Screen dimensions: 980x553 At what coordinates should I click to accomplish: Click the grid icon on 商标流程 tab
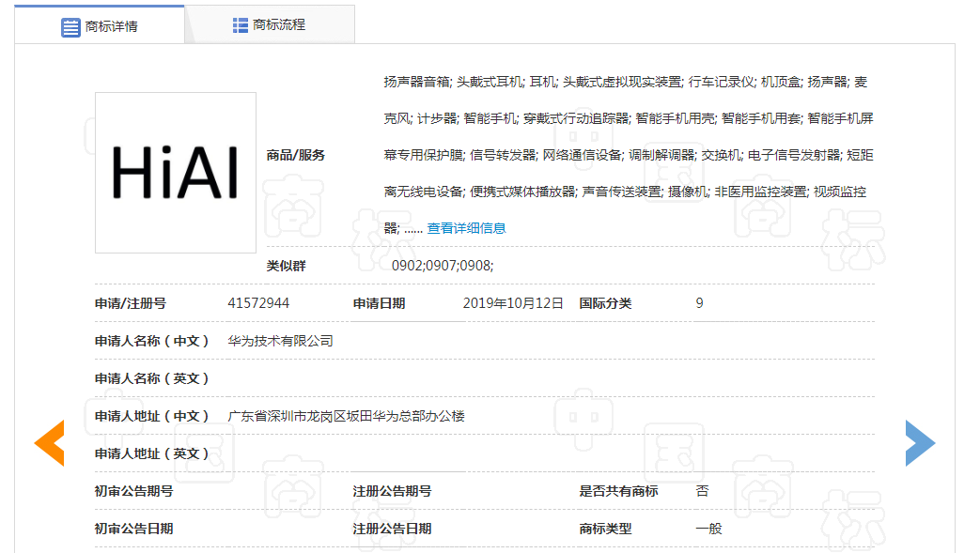tap(240, 23)
